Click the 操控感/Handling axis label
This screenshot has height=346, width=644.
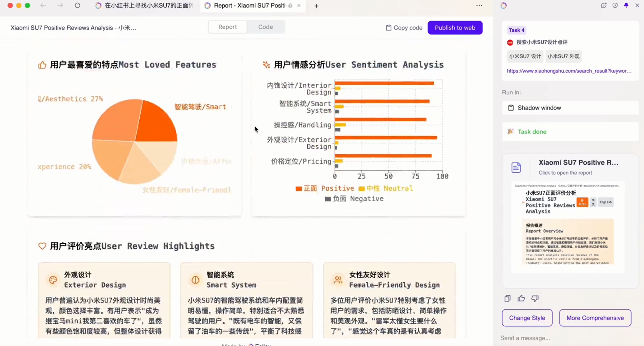pyautogui.click(x=303, y=125)
